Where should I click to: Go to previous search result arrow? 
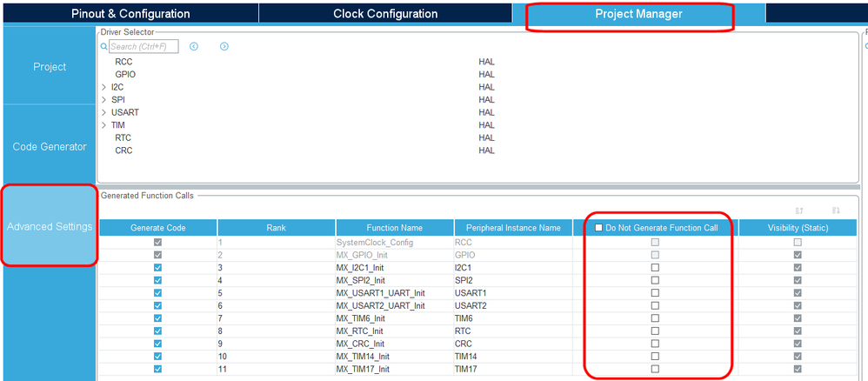pos(194,46)
